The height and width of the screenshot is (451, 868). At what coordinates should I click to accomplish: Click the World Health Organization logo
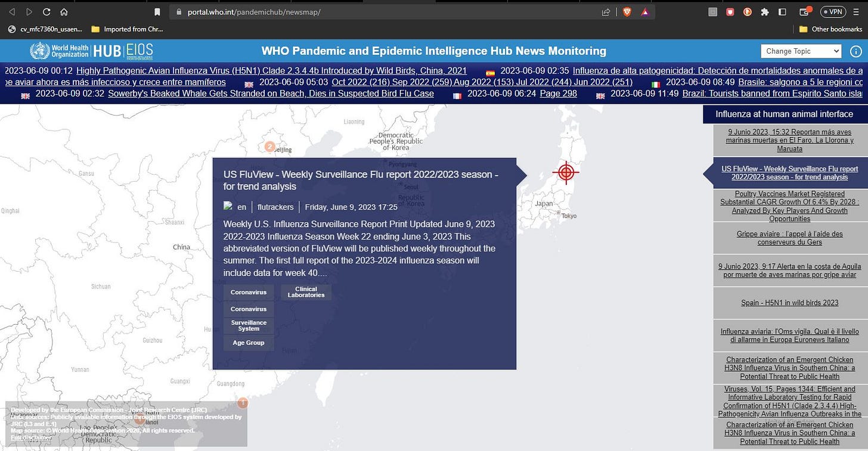pyautogui.click(x=59, y=51)
